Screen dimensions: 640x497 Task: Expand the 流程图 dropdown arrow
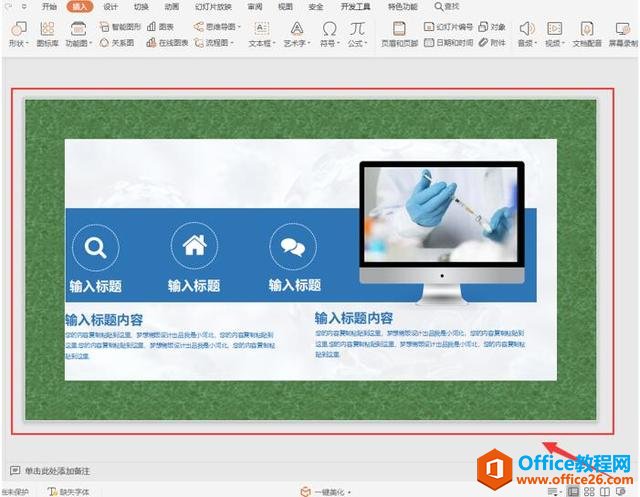click(x=232, y=43)
